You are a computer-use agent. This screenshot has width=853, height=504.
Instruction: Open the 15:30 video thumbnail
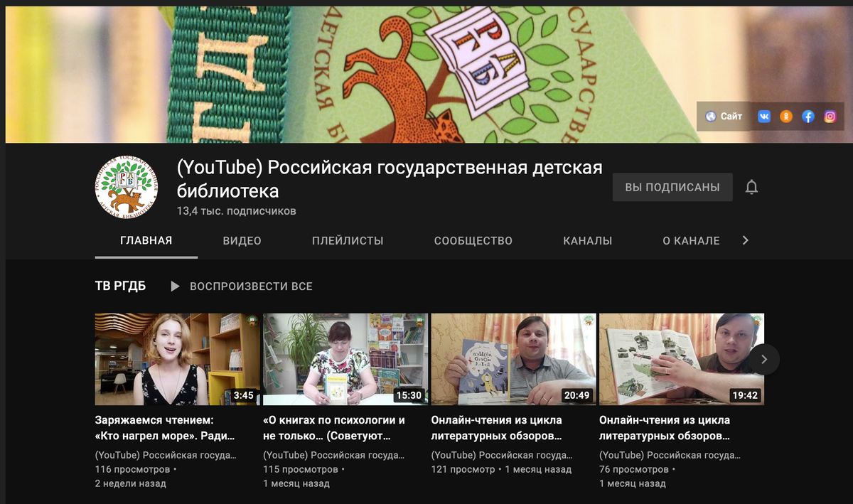point(345,359)
